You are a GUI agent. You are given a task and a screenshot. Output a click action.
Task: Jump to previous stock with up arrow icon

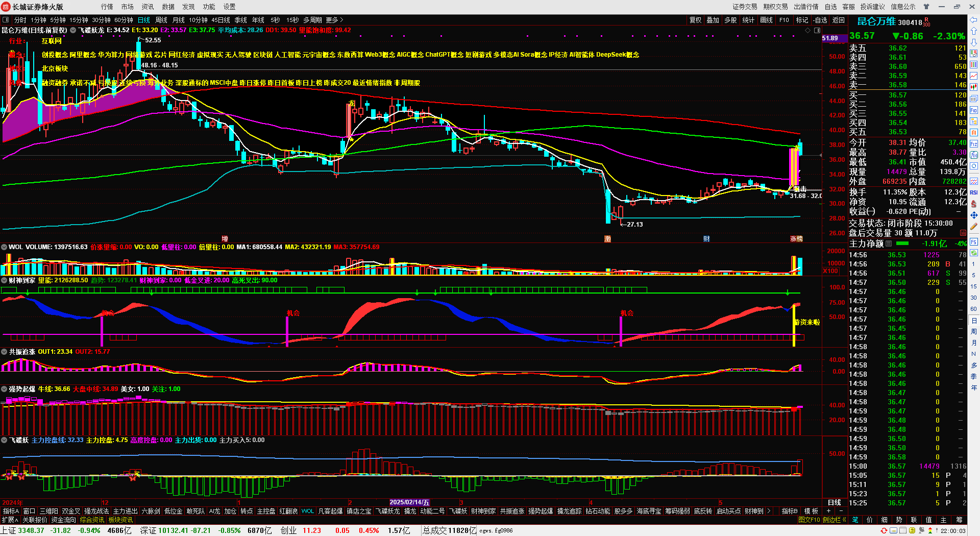(974, 31)
